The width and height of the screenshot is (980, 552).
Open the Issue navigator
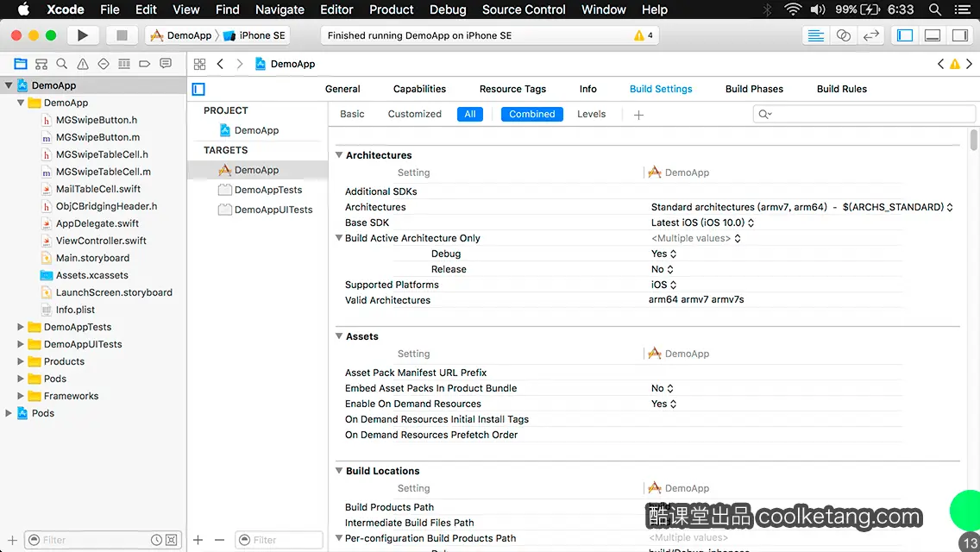click(x=83, y=64)
